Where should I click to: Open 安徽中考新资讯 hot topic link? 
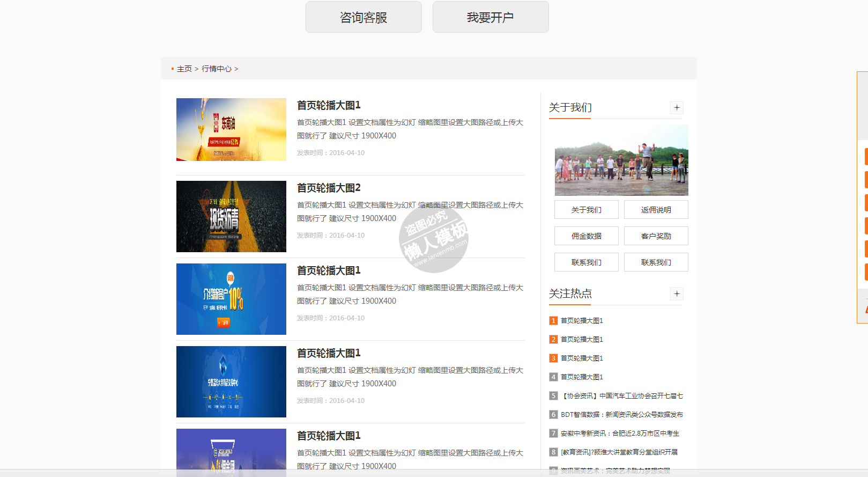620,434
